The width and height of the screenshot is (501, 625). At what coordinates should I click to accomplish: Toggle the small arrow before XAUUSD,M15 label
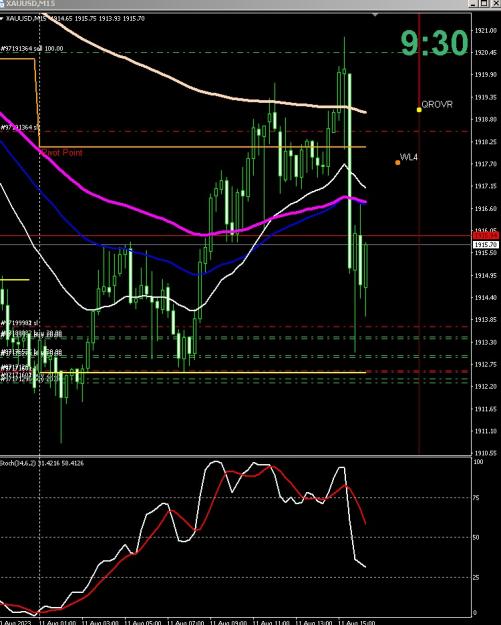[x=2, y=19]
